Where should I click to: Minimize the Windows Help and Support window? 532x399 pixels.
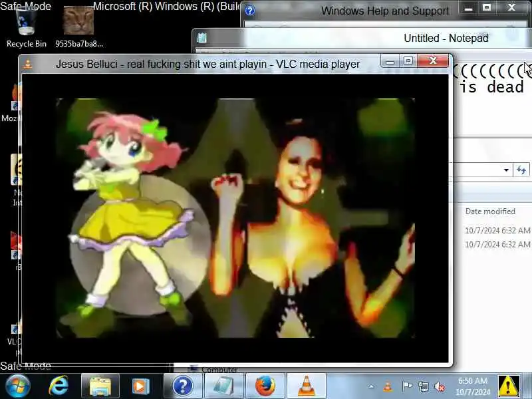469,8
